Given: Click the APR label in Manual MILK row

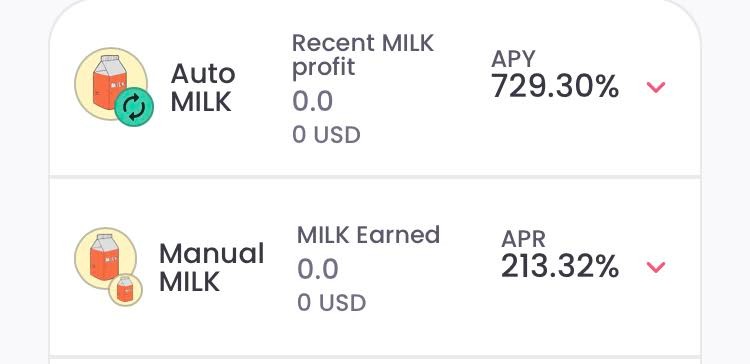Looking at the screenshot, I should click(x=523, y=239).
